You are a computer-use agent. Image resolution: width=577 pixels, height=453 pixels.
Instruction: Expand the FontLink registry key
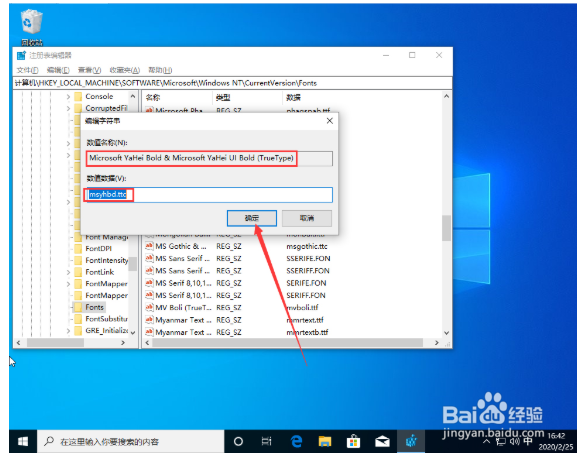pos(68,272)
